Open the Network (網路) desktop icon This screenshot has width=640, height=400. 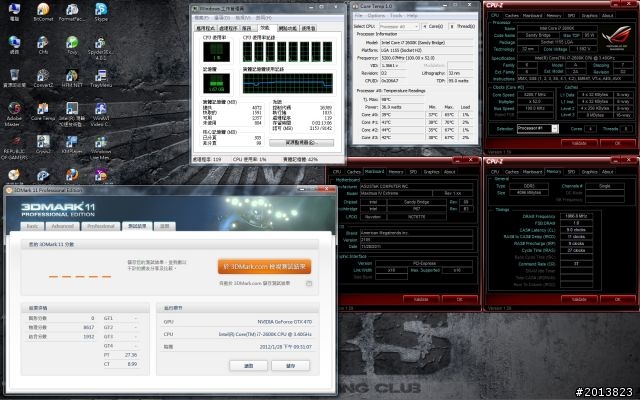point(14,45)
